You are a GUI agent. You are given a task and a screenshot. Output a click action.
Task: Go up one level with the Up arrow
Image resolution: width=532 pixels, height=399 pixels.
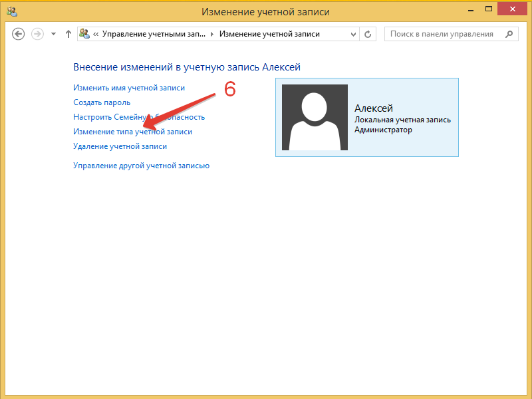click(x=68, y=34)
